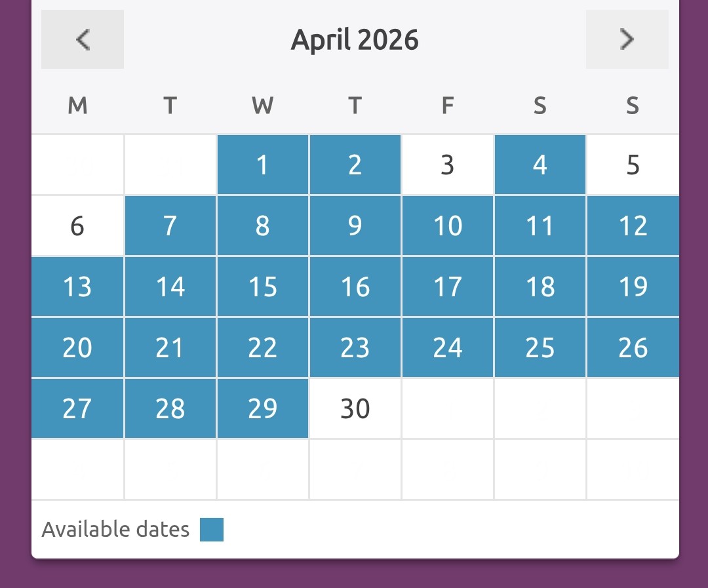
Task: Click the April 2026 month title
Action: click(355, 40)
